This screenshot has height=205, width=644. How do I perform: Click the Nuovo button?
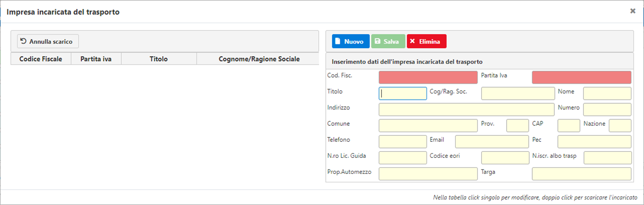(351, 42)
